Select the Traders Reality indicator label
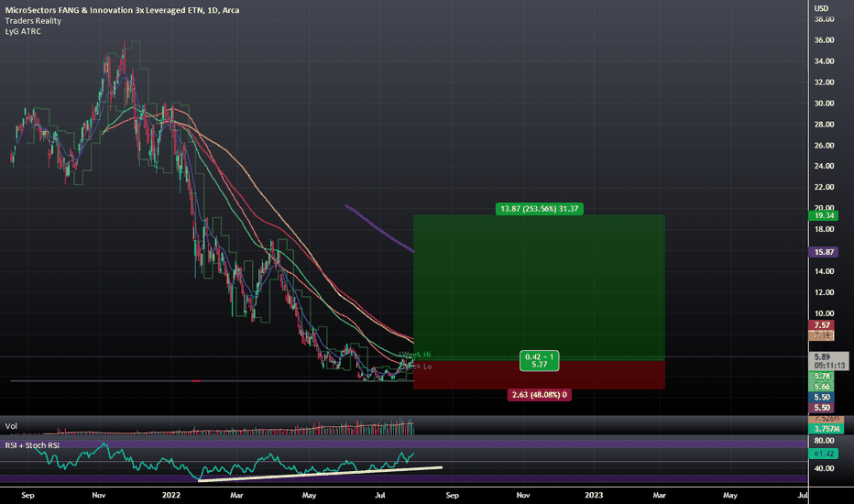Screen dimensions: 854x504 tap(33, 21)
